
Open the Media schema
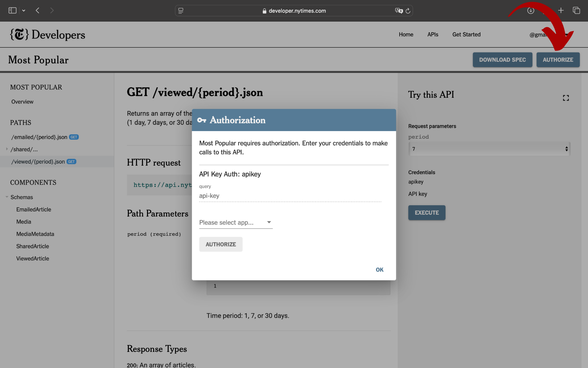point(24,222)
